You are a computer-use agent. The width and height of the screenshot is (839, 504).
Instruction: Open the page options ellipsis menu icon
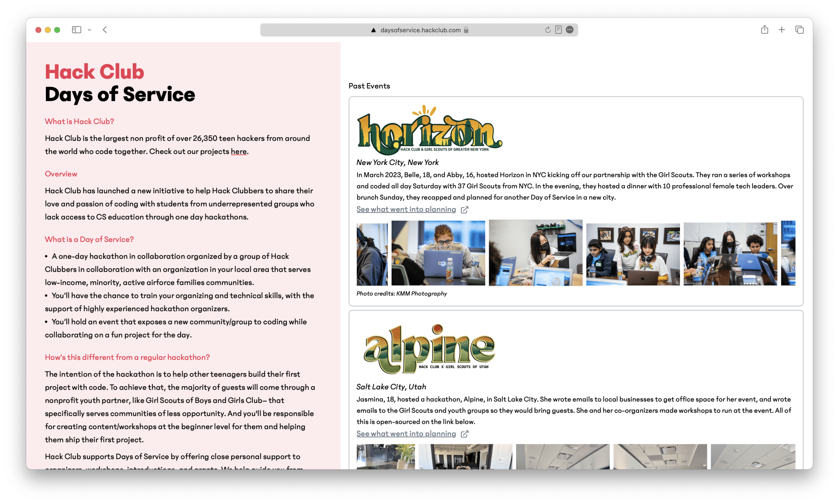tap(569, 29)
